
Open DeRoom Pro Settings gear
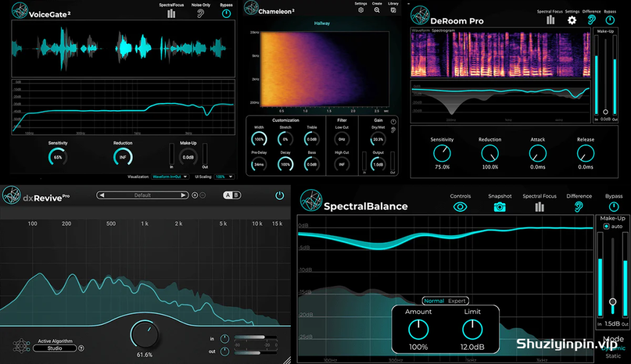click(x=572, y=20)
